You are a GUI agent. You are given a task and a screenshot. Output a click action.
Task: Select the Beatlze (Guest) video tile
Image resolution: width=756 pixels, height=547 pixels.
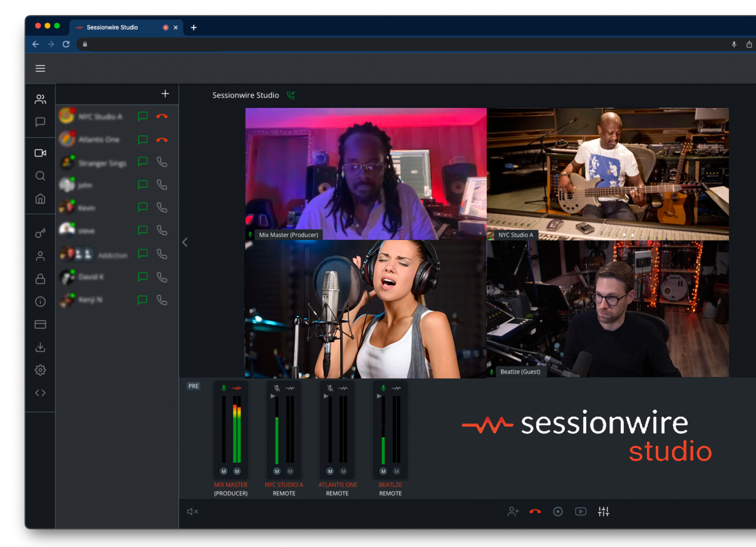point(608,309)
